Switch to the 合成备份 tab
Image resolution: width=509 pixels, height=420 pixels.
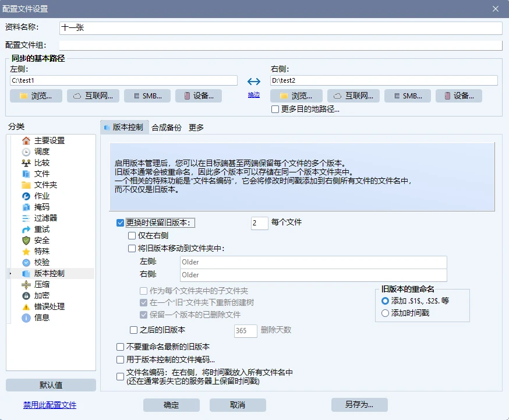click(x=167, y=128)
